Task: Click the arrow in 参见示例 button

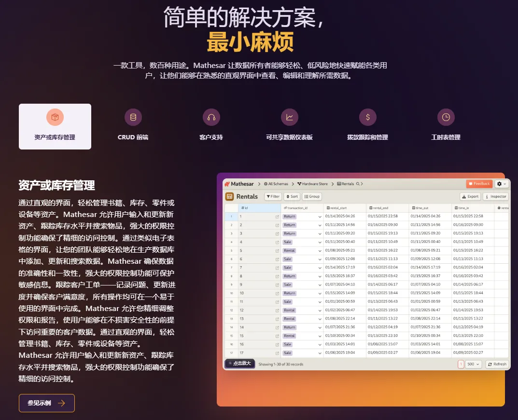Action: pos(61,403)
